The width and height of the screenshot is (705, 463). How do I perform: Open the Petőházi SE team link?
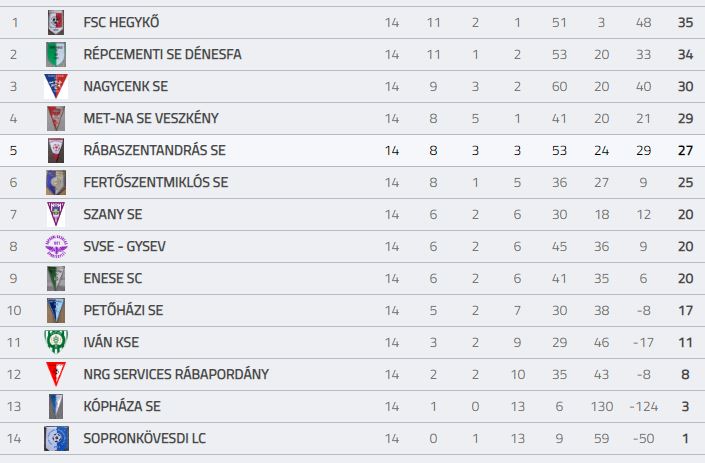(x=123, y=310)
